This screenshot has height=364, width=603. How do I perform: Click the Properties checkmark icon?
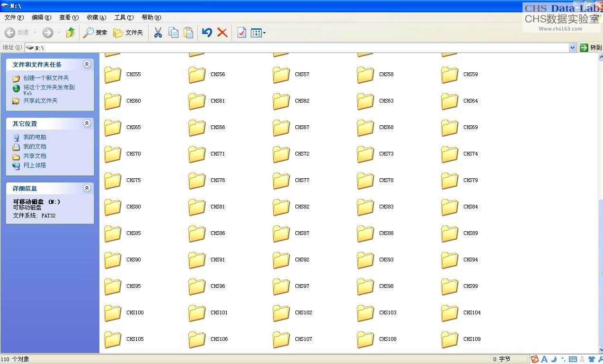pos(241,33)
